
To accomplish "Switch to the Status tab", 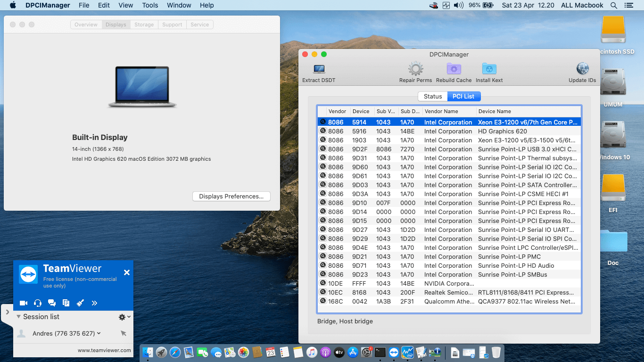I will pos(433,96).
